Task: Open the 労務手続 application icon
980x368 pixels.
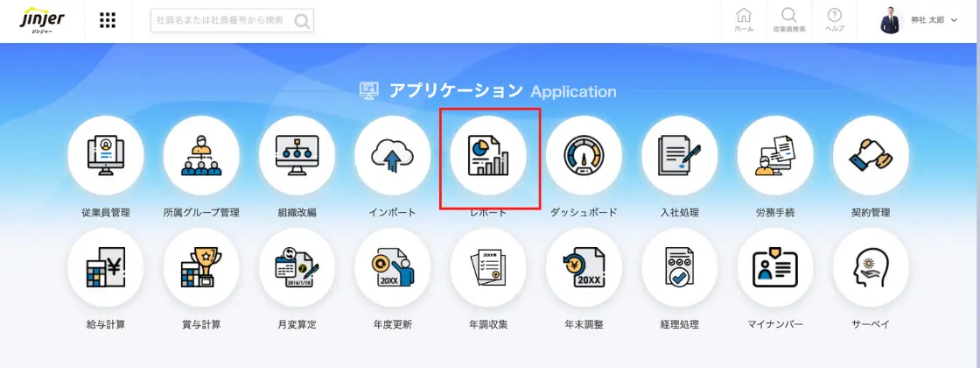Action: click(775, 154)
